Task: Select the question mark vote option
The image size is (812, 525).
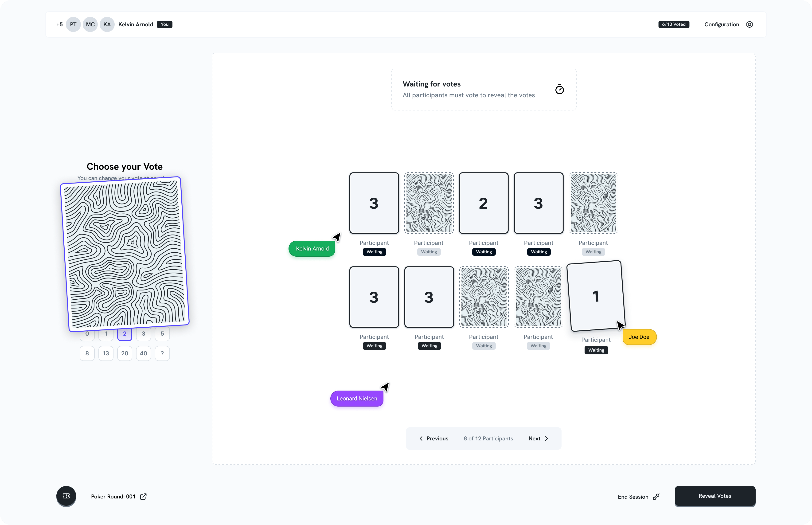Action: [x=162, y=353]
